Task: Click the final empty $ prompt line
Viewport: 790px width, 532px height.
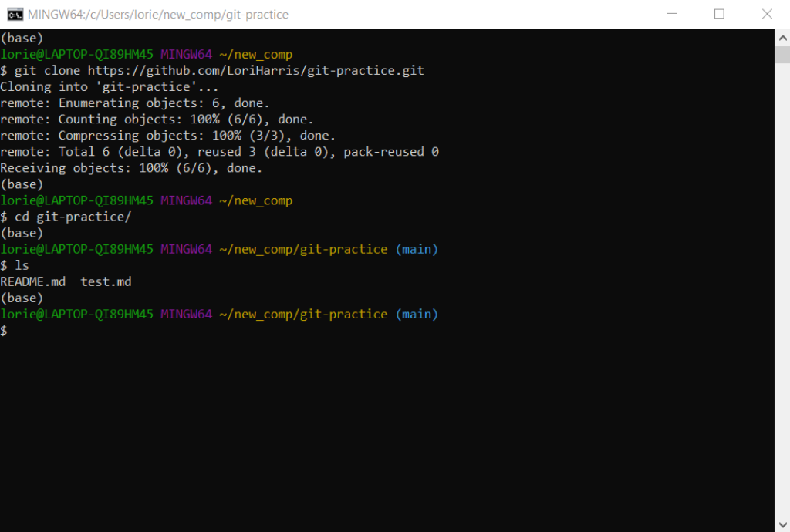Action: (x=5, y=330)
